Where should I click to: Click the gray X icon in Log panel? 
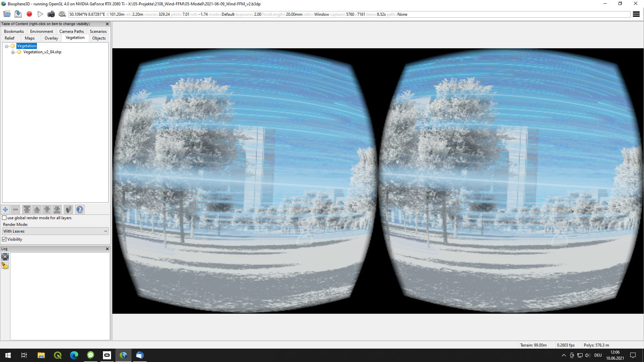5,257
